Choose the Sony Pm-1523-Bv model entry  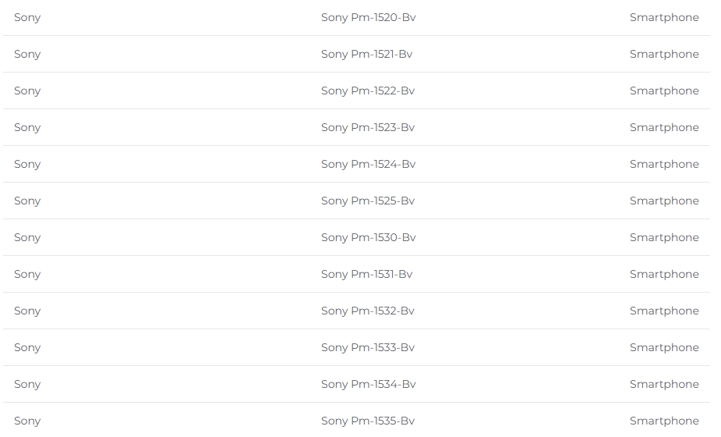pyautogui.click(x=368, y=127)
